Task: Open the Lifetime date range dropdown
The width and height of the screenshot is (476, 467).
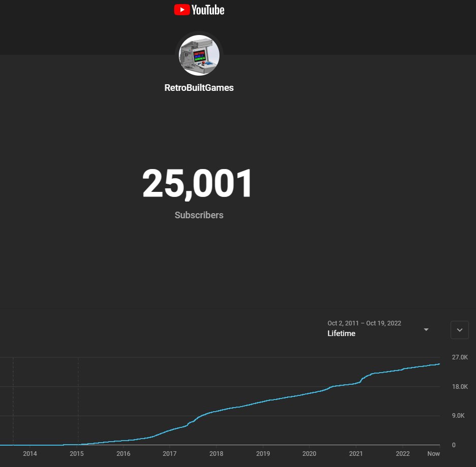Action: click(x=378, y=329)
